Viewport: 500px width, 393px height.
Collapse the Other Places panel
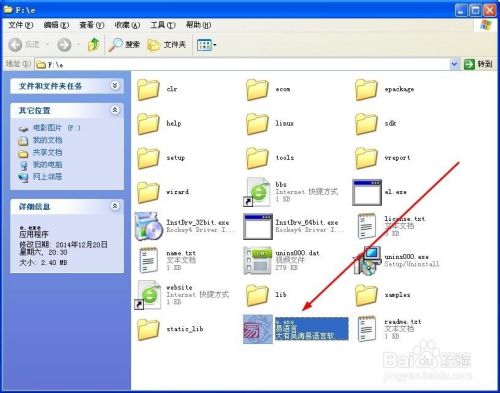(115, 110)
